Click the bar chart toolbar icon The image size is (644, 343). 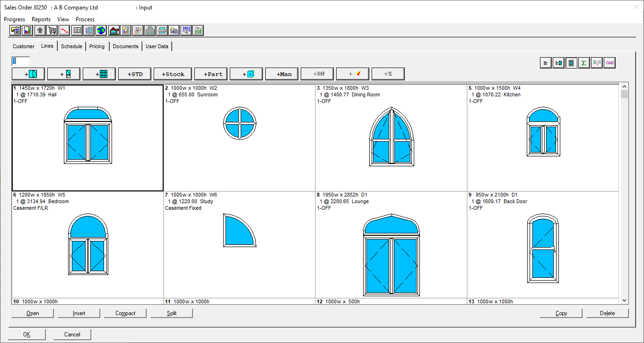27,30
